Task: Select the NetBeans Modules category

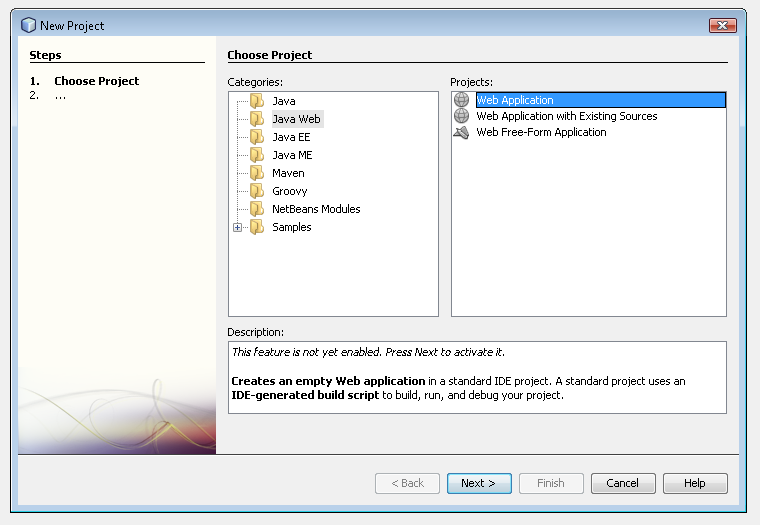Action: pyautogui.click(x=316, y=209)
